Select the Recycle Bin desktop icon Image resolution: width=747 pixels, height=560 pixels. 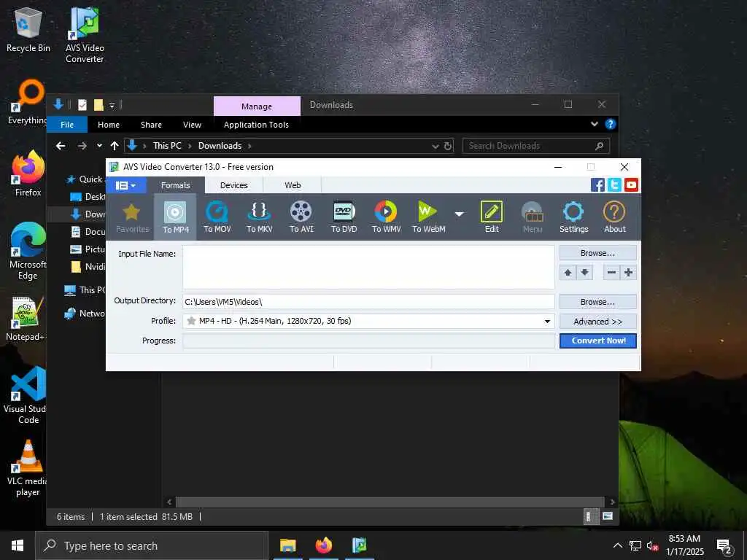point(28,29)
